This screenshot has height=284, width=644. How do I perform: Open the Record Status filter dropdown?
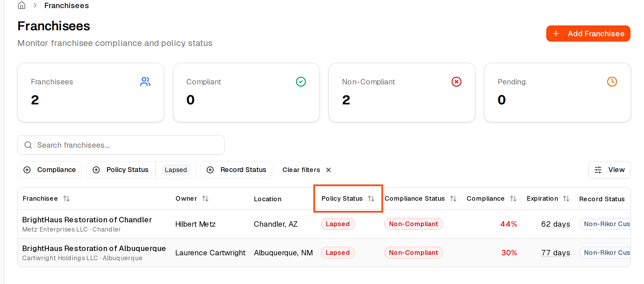[x=236, y=170]
